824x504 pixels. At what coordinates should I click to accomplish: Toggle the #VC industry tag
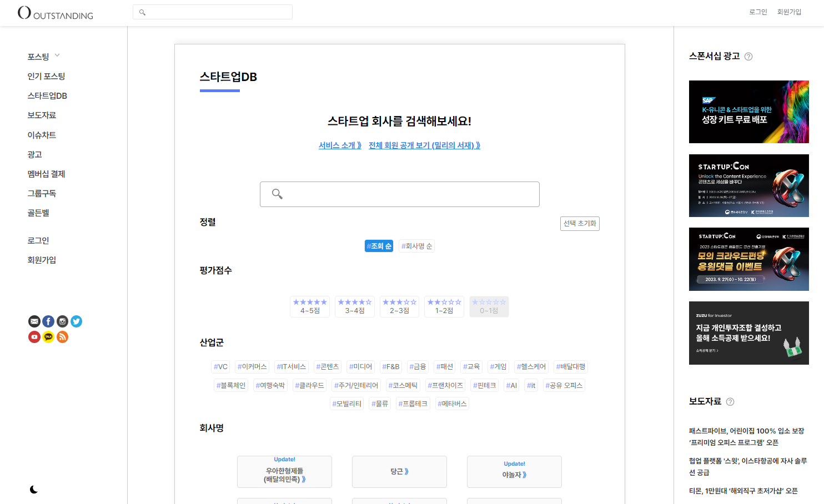220,367
